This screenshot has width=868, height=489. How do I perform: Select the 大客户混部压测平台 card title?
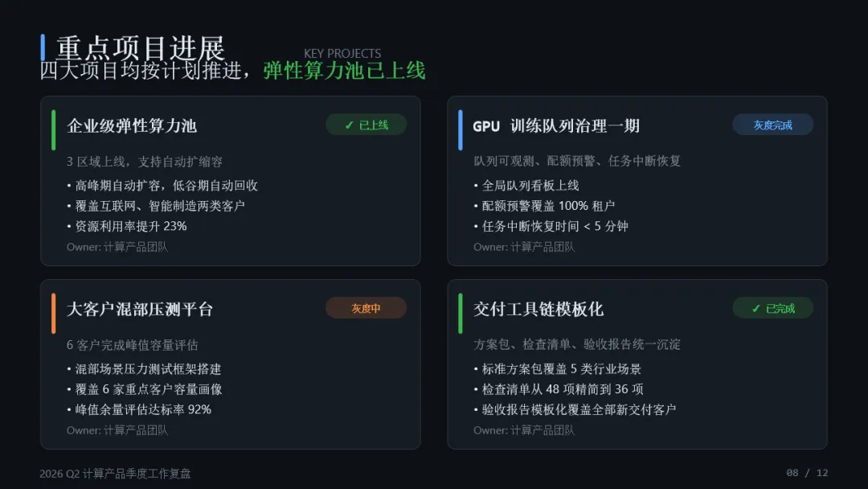coord(140,309)
